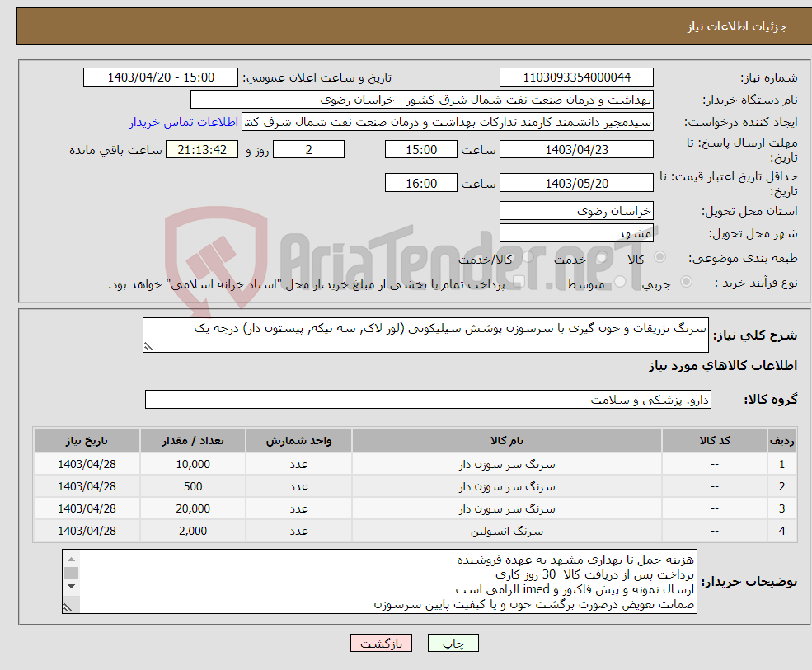This screenshot has height=670, width=812.
Task: Click the price validity time 16:00 field
Action: coord(421,183)
